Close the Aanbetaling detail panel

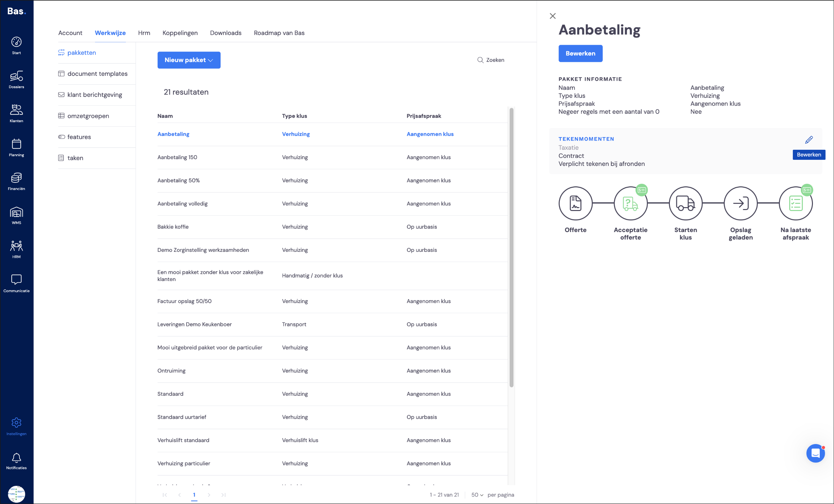point(552,16)
